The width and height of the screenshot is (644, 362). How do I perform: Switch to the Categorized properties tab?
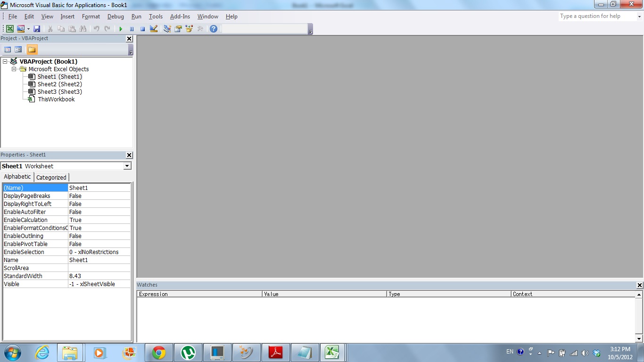tap(51, 177)
